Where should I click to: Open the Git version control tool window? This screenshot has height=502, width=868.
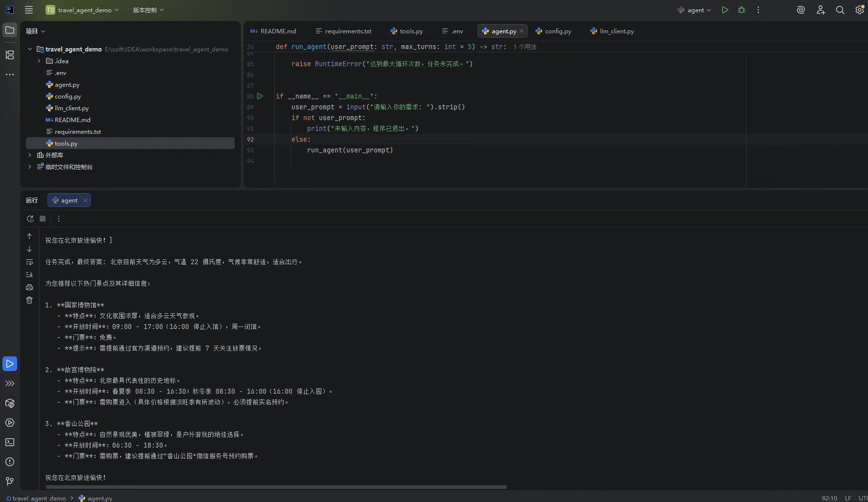coord(10,481)
